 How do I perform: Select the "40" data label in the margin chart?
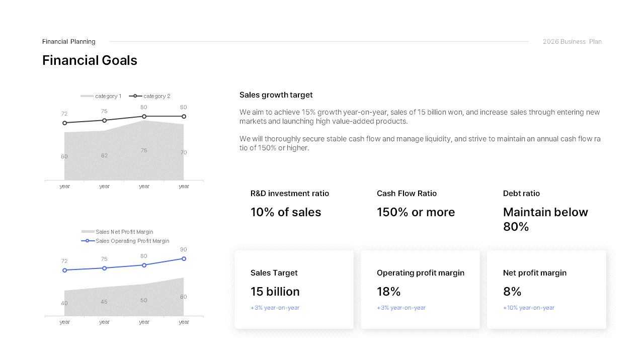click(x=64, y=303)
